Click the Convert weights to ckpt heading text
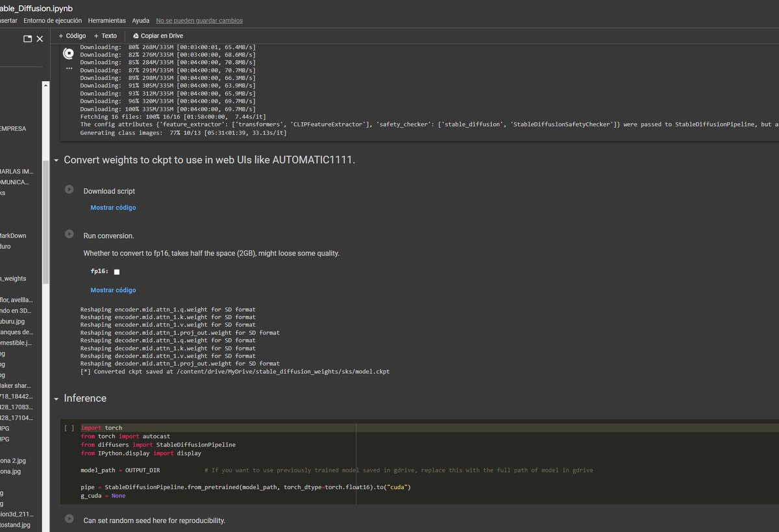The image size is (779, 532). tap(210, 160)
